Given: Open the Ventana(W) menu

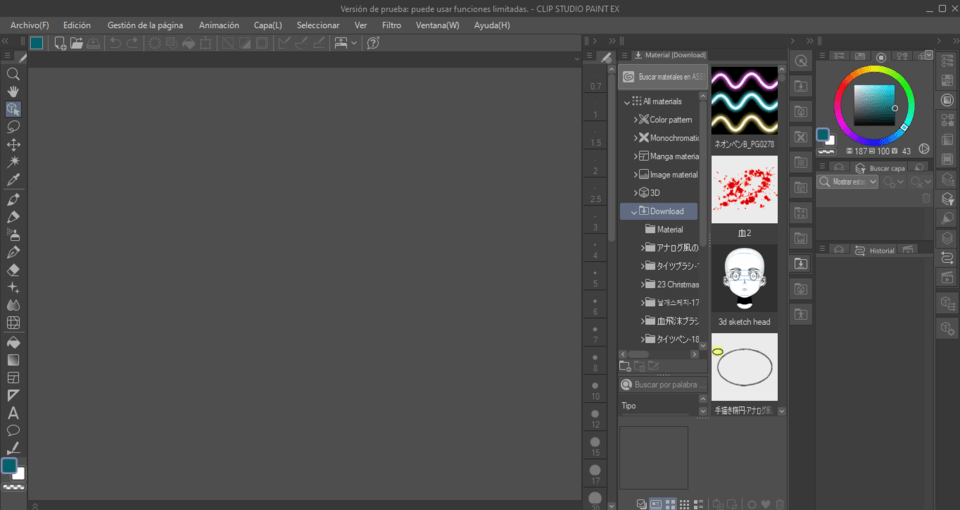Looking at the screenshot, I should pos(437,25).
